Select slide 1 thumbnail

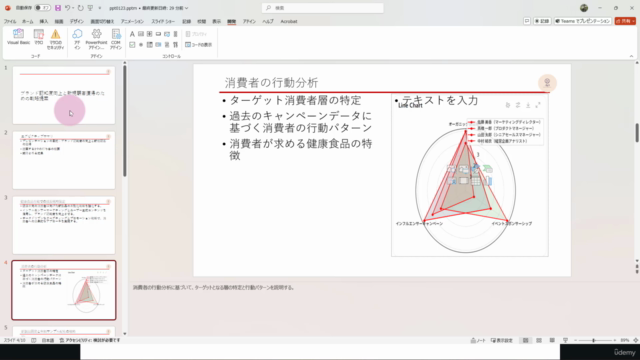[64, 95]
